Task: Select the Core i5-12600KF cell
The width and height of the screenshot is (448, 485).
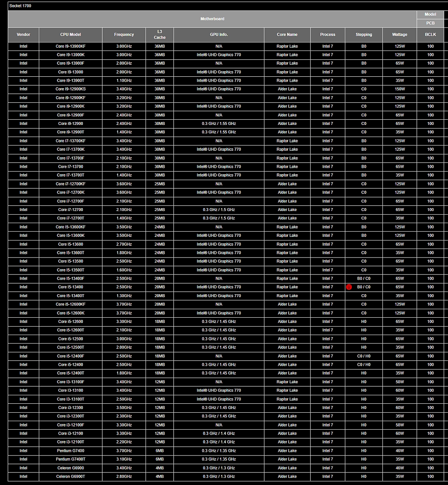Action: click(x=71, y=304)
